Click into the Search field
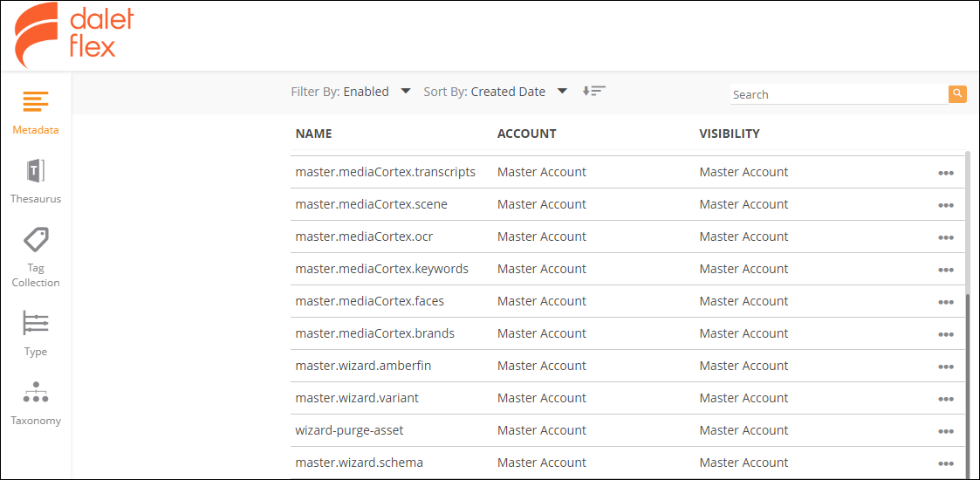The width and height of the screenshot is (980, 480). click(x=839, y=94)
